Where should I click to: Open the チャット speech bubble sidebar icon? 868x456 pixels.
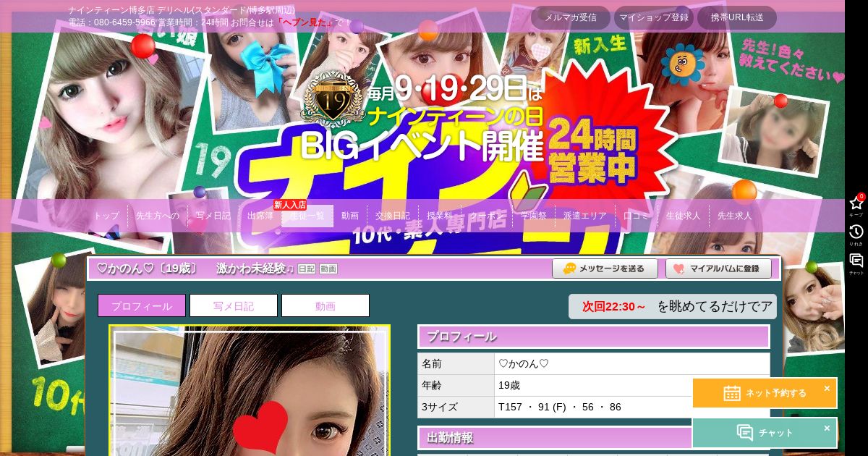(x=856, y=263)
